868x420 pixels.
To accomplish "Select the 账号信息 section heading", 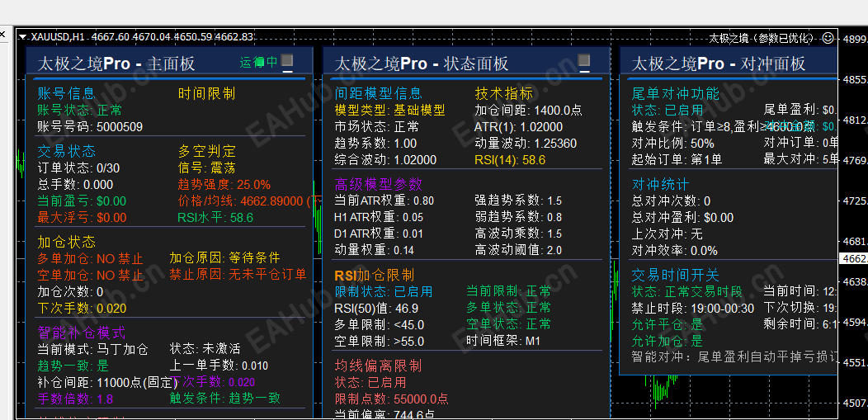I will [x=67, y=93].
